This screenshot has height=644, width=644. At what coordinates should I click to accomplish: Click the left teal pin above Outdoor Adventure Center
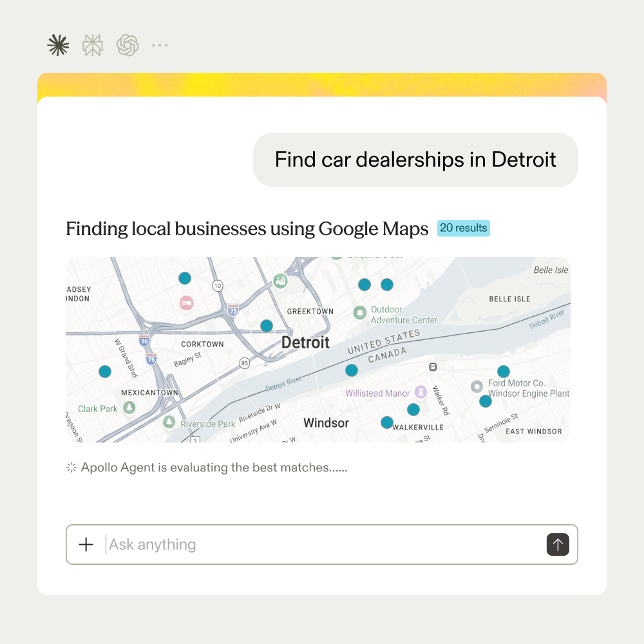(365, 284)
